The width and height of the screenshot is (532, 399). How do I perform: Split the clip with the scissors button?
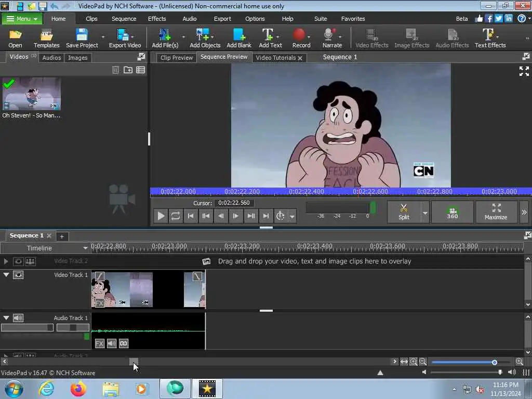click(404, 212)
